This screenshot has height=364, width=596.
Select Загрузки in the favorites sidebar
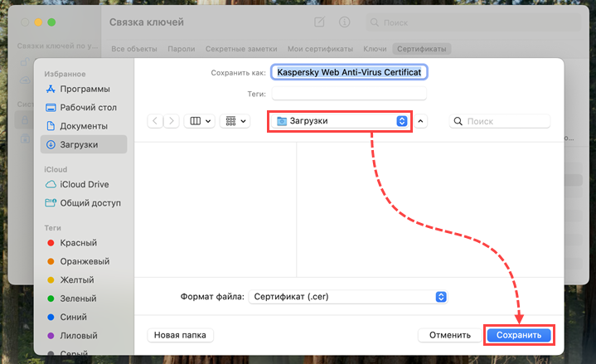click(84, 144)
